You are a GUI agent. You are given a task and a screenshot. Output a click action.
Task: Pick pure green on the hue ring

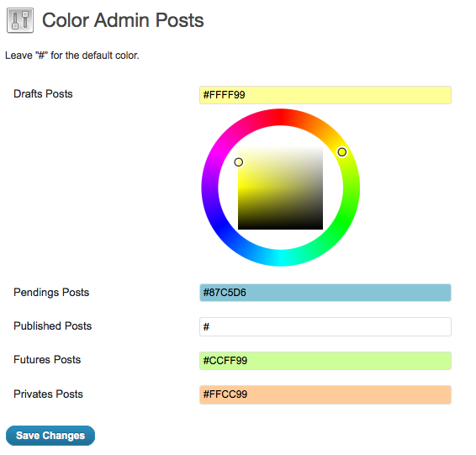click(341, 223)
